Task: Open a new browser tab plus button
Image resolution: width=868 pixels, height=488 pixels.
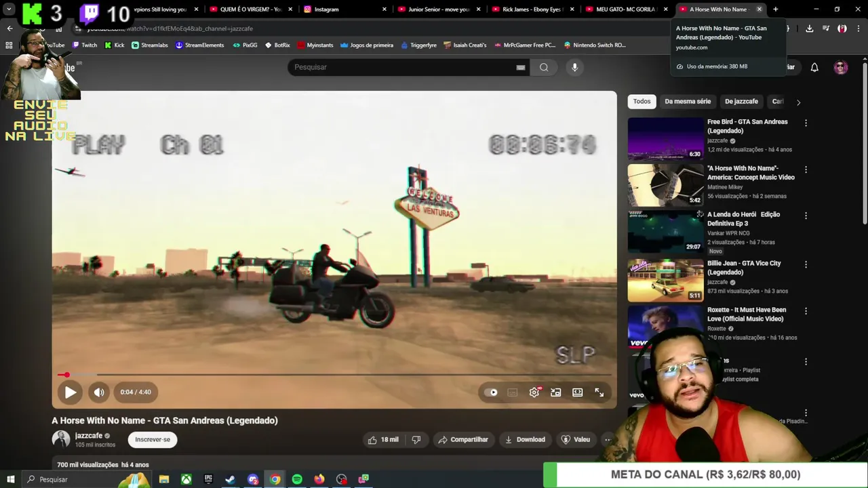Action: tap(776, 9)
